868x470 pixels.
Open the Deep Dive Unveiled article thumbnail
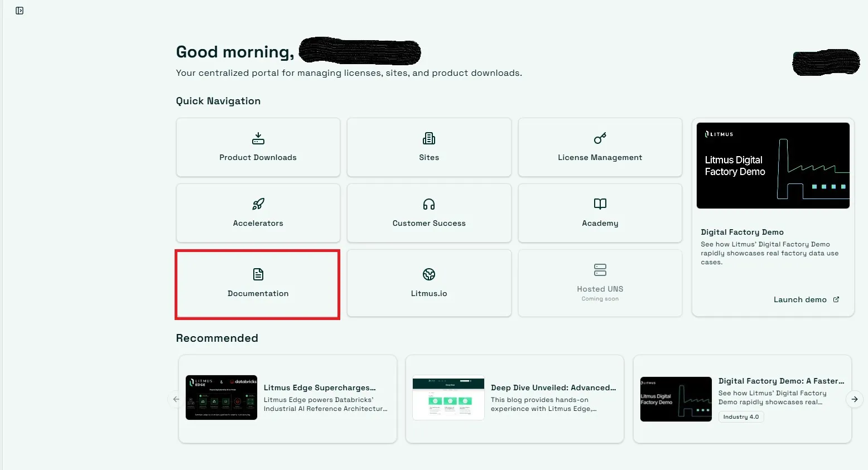click(x=449, y=398)
